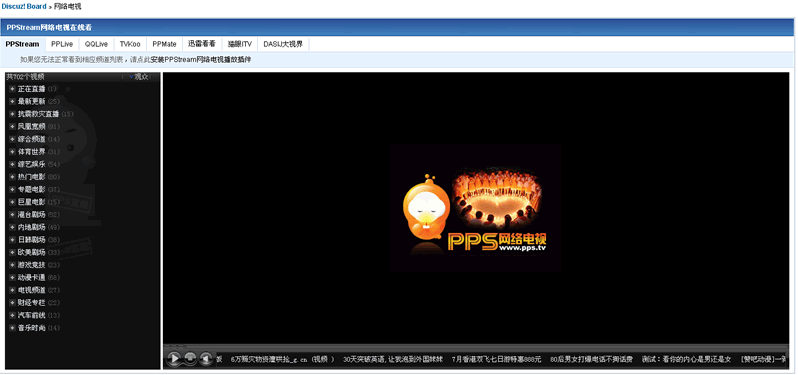This screenshot has width=798, height=375.
Task: Expand the 专题电影 category
Action: pyautogui.click(x=12, y=189)
